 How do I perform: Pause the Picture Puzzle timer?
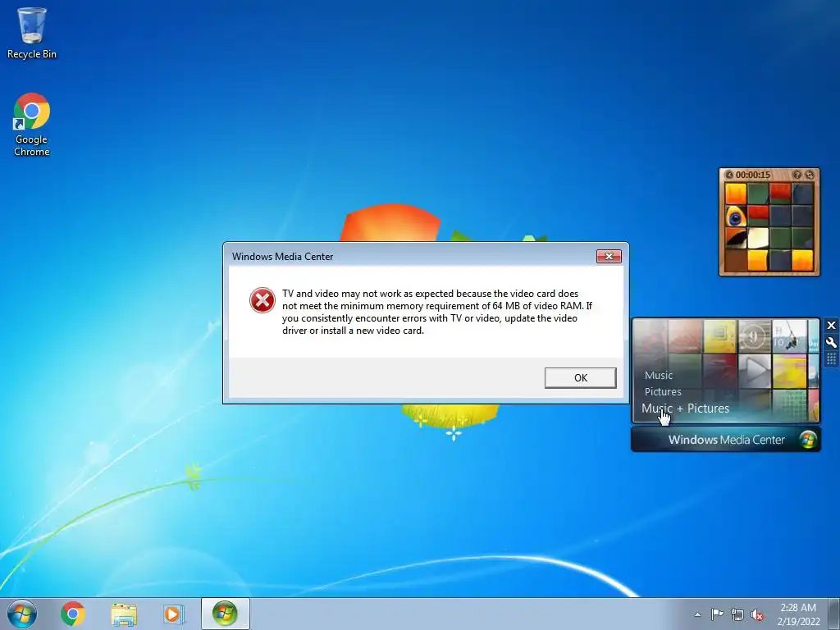[728, 175]
